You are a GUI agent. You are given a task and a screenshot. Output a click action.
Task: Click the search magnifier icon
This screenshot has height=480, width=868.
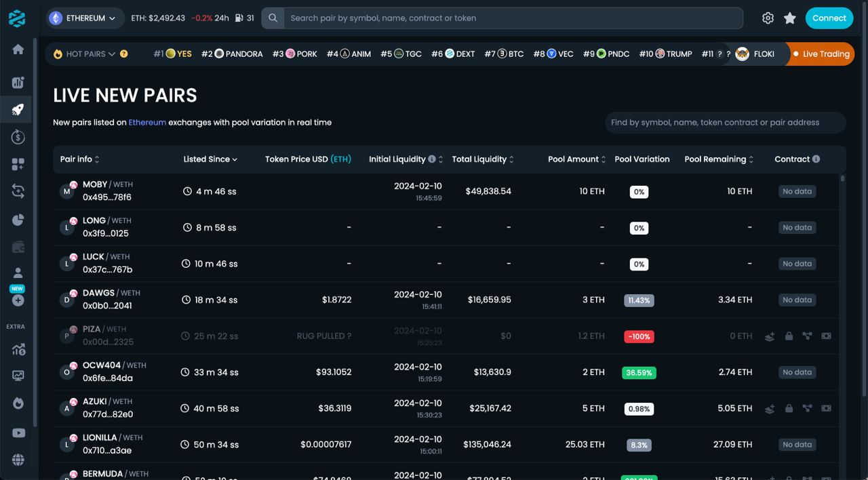click(273, 18)
